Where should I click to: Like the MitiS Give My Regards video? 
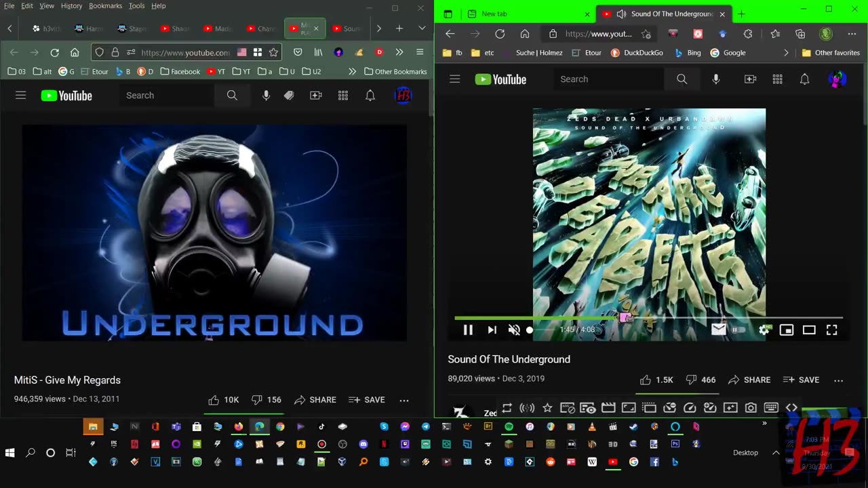pyautogui.click(x=223, y=400)
